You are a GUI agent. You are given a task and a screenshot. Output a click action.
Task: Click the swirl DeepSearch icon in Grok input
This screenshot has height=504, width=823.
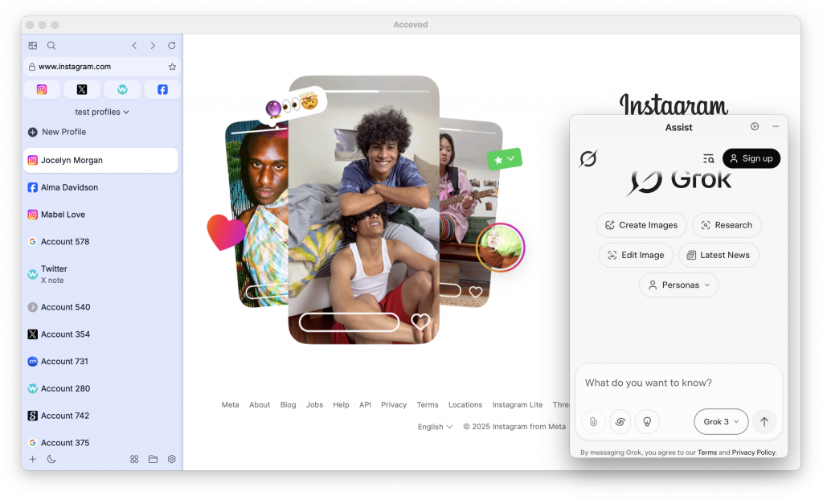(620, 421)
